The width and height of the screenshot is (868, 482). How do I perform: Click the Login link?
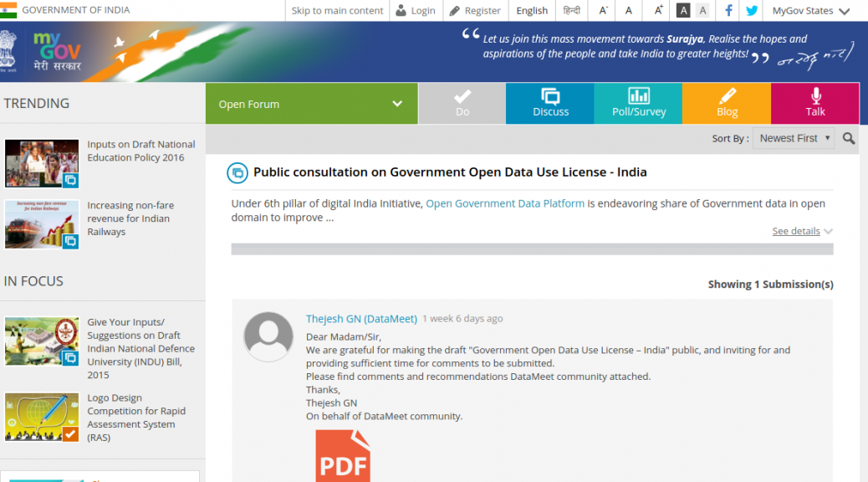[416, 11]
